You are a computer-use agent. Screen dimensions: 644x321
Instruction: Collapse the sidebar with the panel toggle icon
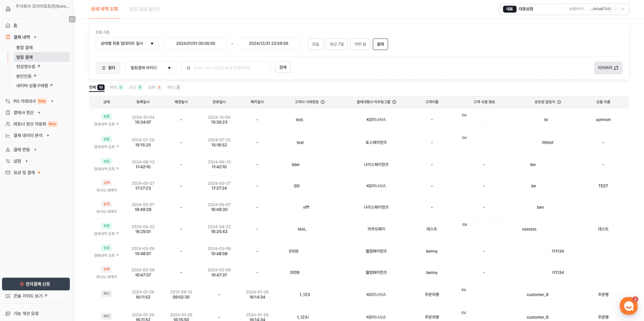[x=72, y=20]
